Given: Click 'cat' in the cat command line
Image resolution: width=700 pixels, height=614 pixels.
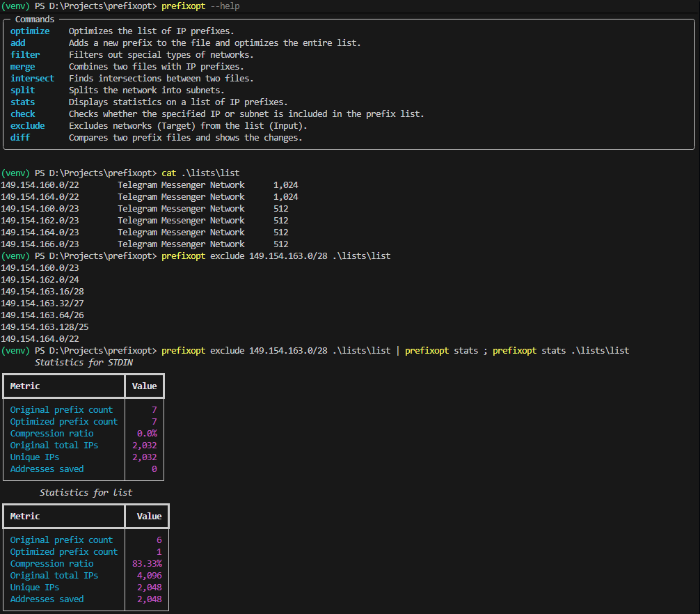Looking at the screenshot, I should coord(169,173).
